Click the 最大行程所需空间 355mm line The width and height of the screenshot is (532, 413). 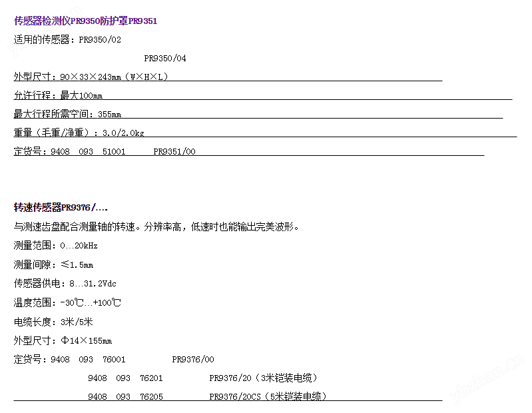(x=67, y=114)
